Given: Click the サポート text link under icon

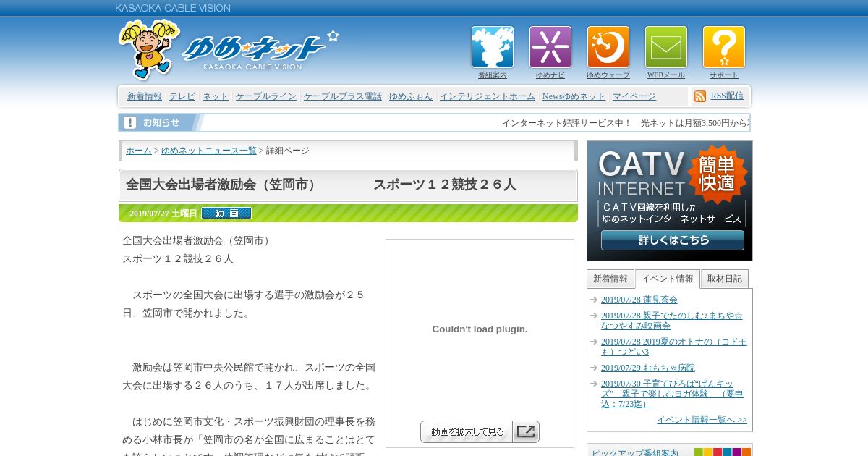Looking at the screenshot, I should pyautogui.click(x=724, y=75).
